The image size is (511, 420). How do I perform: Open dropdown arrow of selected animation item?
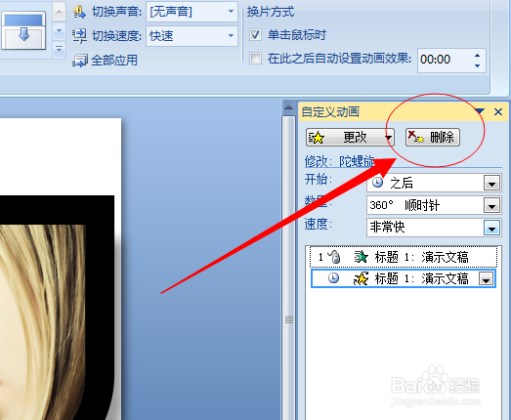pos(486,279)
